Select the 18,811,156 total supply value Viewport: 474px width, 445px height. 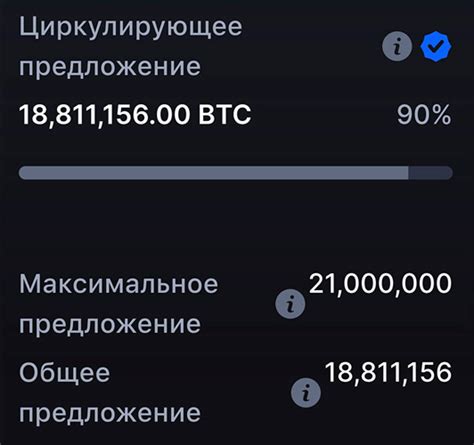point(388,372)
